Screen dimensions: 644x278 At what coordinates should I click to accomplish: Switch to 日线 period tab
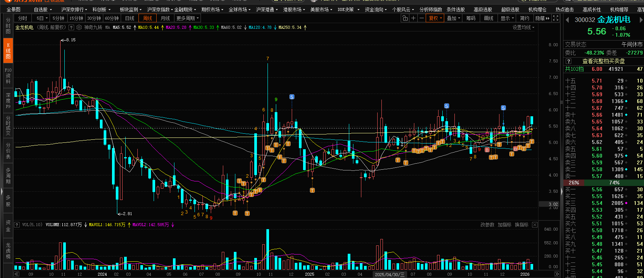129,18
